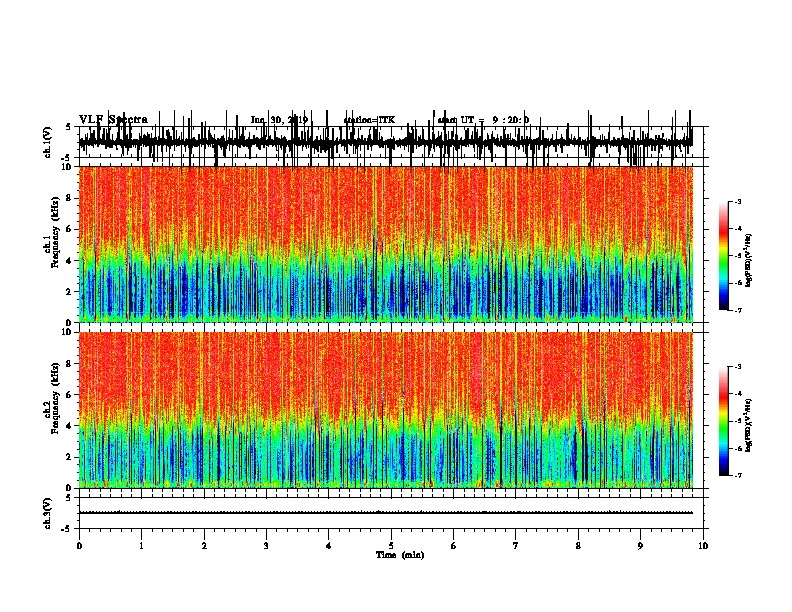Click the ch.2 colorbar gradient

pos(724,421)
